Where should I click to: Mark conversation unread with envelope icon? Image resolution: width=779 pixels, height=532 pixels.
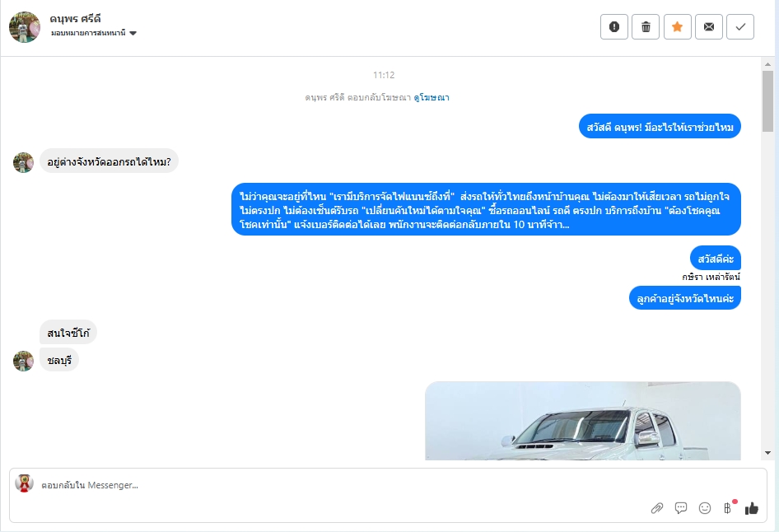pyautogui.click(x=709, y=27)
